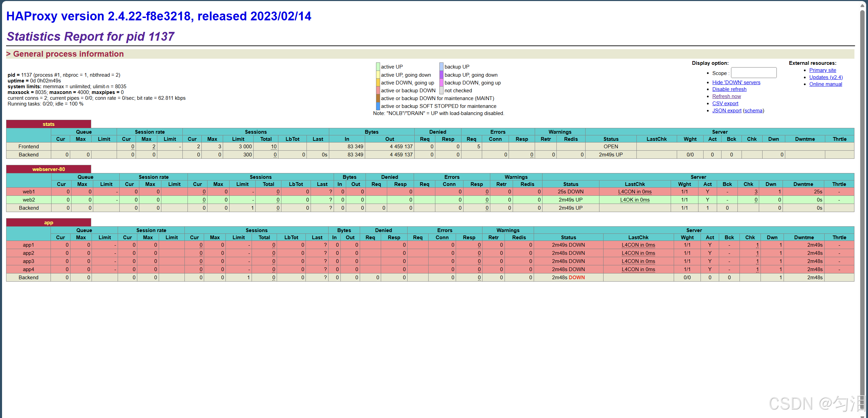Click web1's L4CON in 0ms check
The width and height of the screenshot is (868, 418).
pyautogui.click(x=635, y=192)
